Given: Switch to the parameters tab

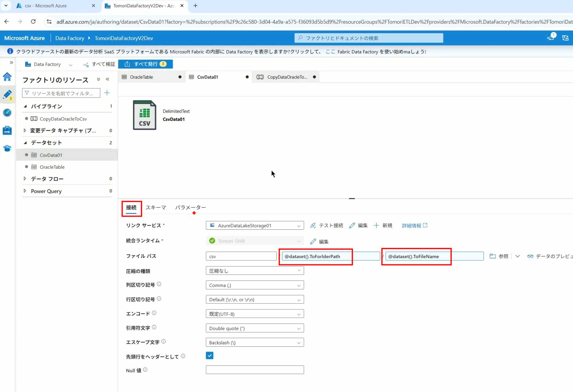Looking at the screenshot, I should [x=190, y=207].
